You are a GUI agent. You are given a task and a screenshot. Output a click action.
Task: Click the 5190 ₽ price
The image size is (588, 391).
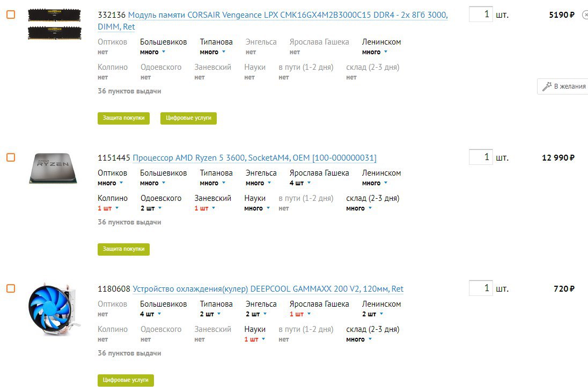[561, 15]
